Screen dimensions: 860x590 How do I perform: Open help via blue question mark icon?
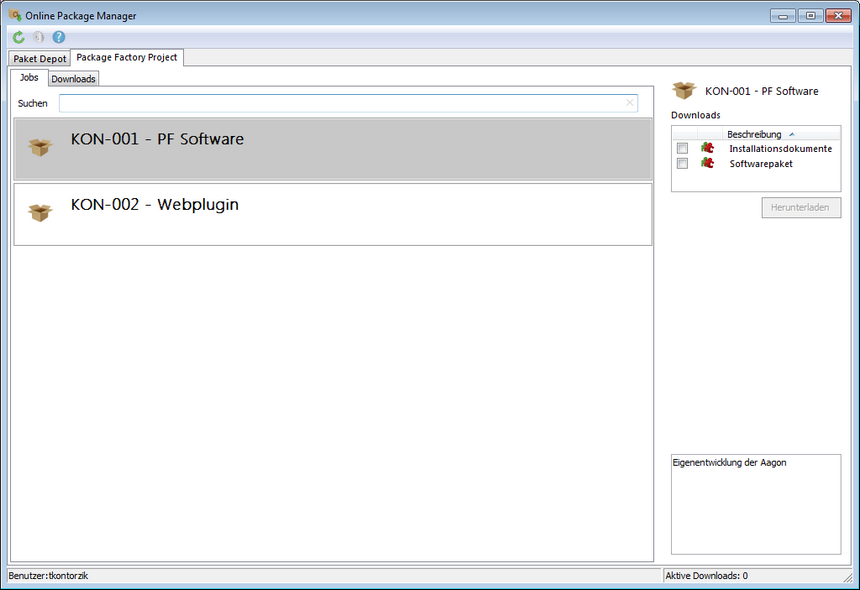click(59, 37)
